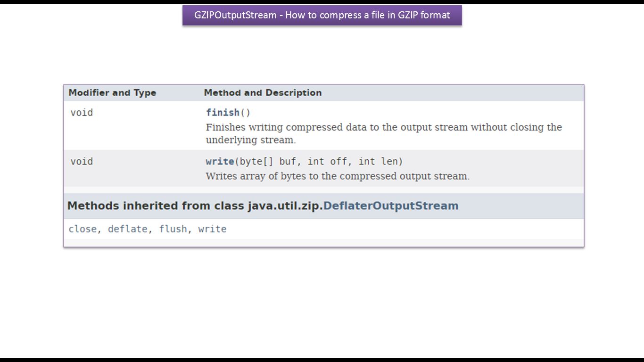644x362 pixels.
Task: Select the void type beside the bold write method
Action: pyautogui.click(x=82, y=162)
